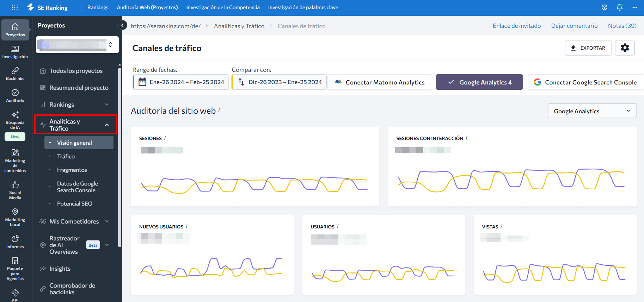Toggle the Google Analytics 4 connection

click(479, 82)
